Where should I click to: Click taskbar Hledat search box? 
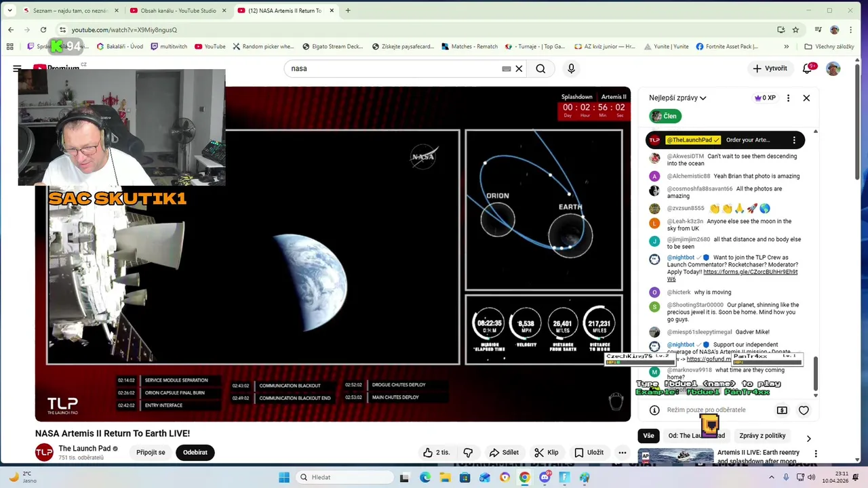pyautogui.click(x=343, y=477)
